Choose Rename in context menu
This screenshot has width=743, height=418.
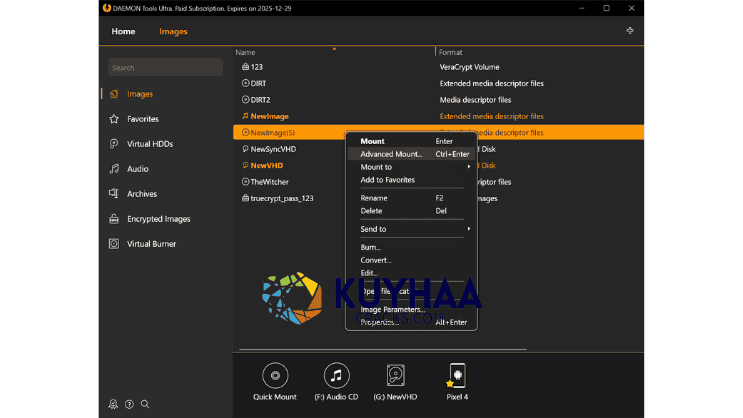click(411, 198)
